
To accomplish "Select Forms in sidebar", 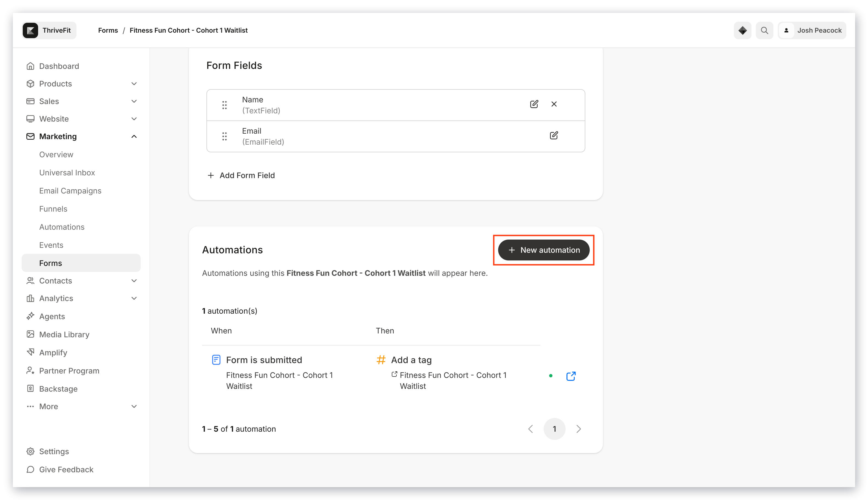I will point(81,263).
